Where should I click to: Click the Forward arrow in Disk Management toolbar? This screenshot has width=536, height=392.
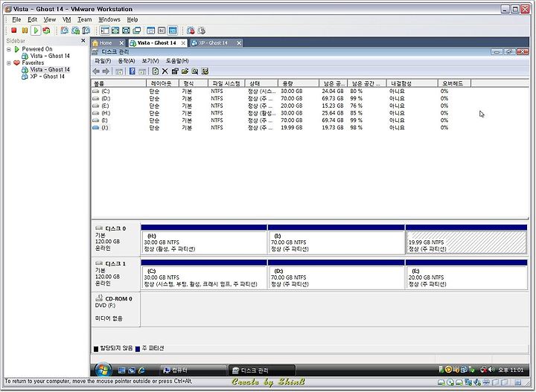pos(106,71)
